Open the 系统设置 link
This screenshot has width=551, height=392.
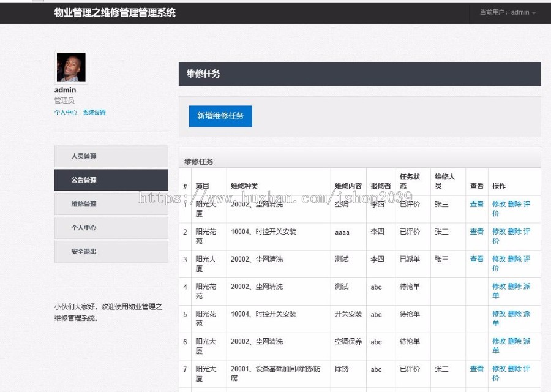pyautogui.click(x=94, y=113)
